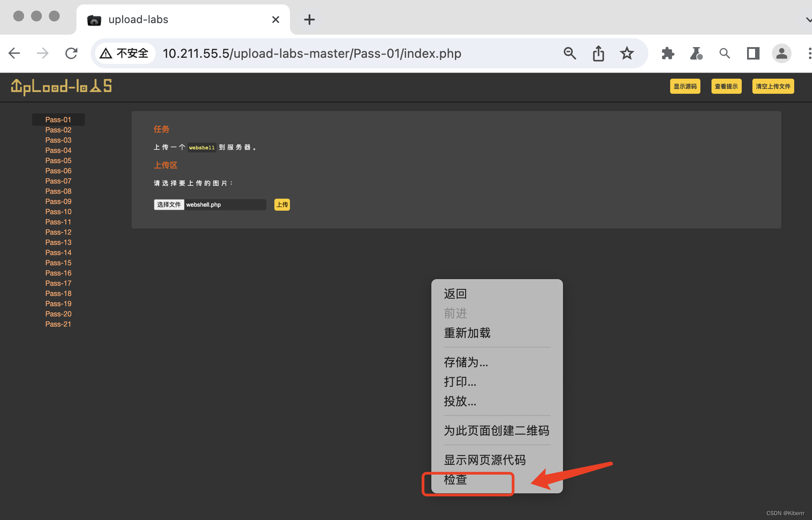Open Pass-13 in the sidebar
Viewport: 812px width, 520px height.
coord(58,242)
